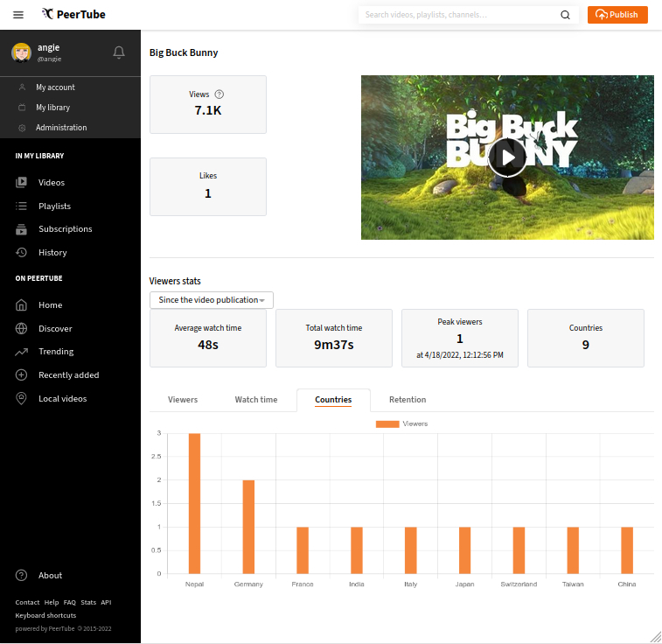Open notifications bell icon
Screen dimensions: 662x644
point(119,52)
